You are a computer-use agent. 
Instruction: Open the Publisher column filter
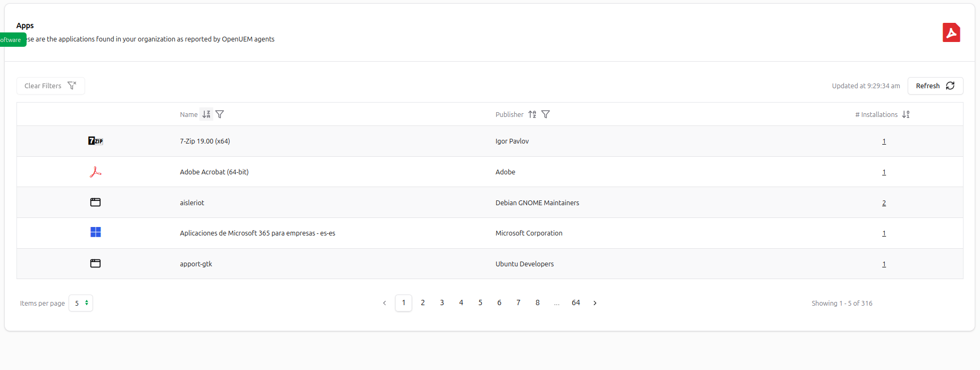click(546, 114)
